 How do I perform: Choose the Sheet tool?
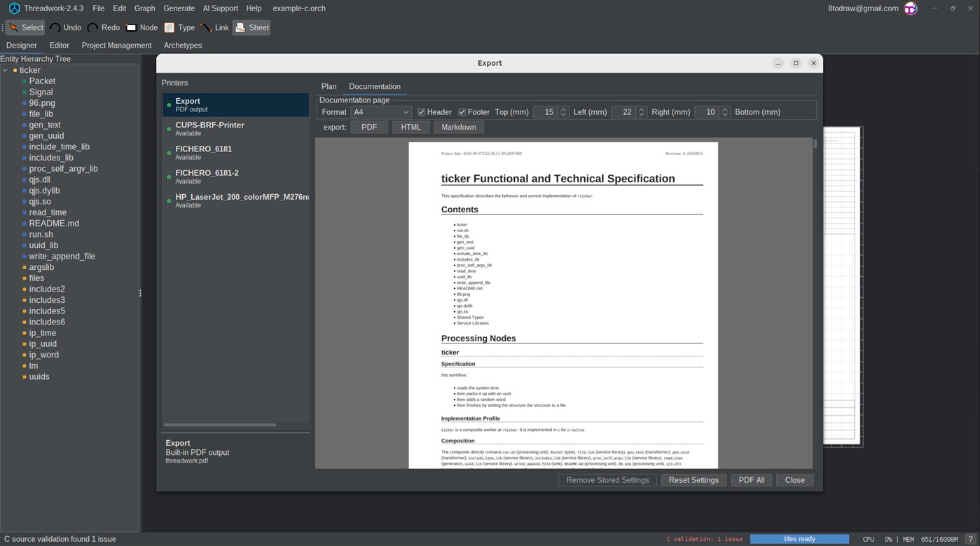252,27
